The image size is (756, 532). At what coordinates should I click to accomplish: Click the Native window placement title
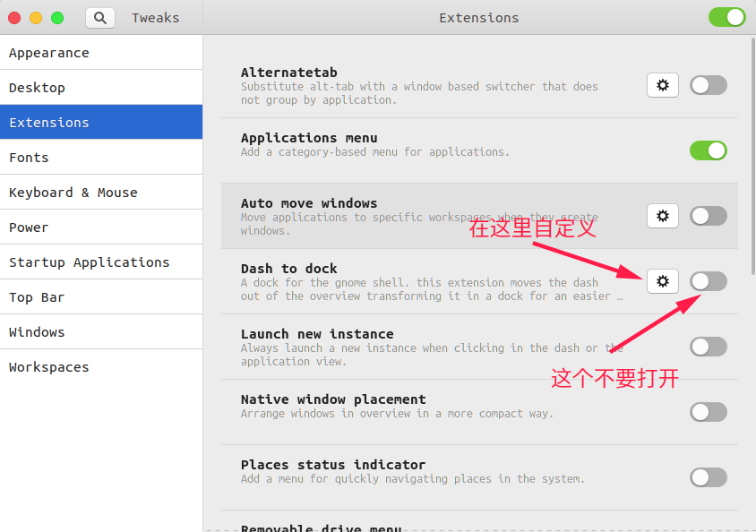(333, 399)
